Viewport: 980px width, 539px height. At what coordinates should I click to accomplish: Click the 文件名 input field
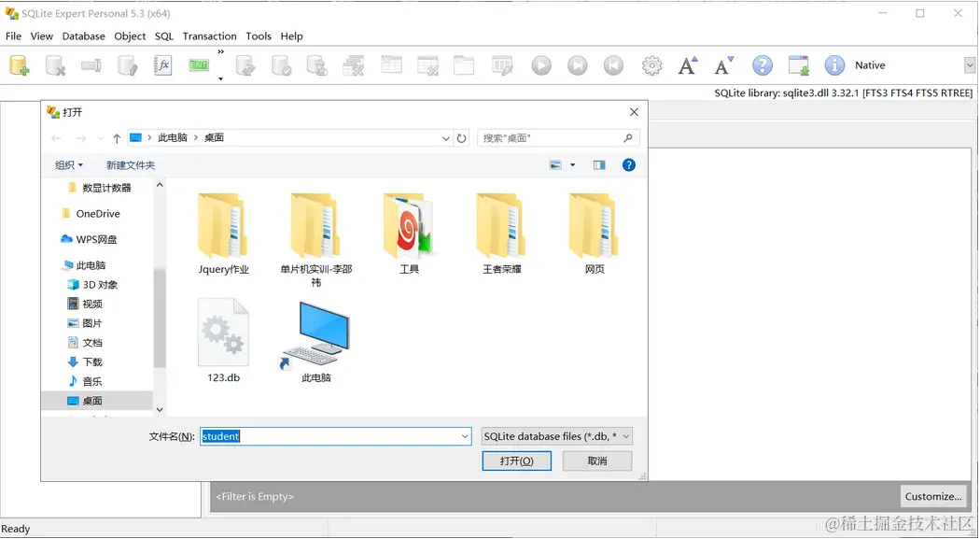[330, 436]
